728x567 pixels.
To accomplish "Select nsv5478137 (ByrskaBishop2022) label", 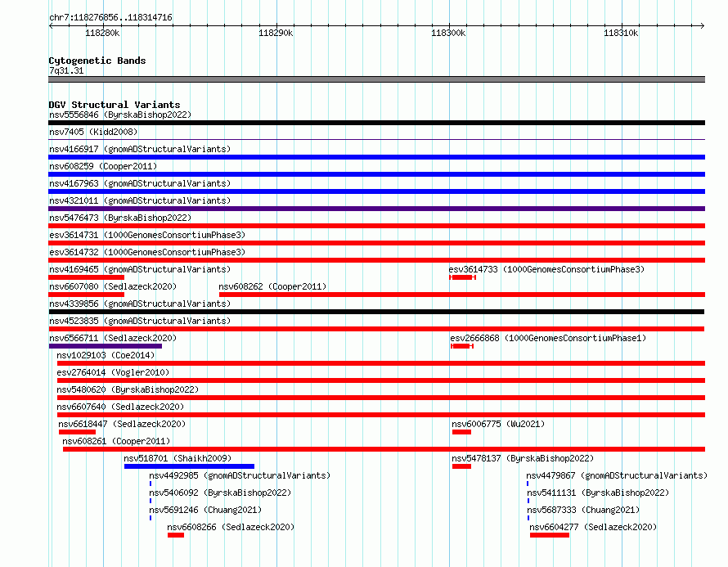I will point(523,458).
